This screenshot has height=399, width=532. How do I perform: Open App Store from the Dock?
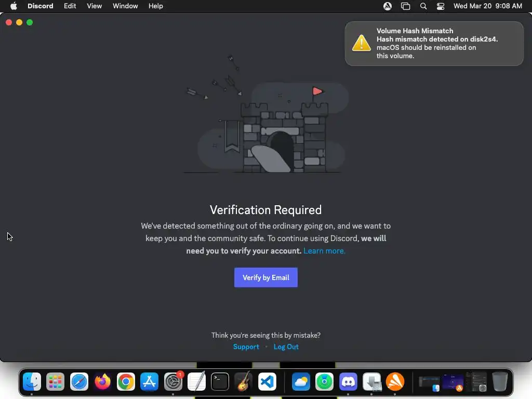(149, 382)
